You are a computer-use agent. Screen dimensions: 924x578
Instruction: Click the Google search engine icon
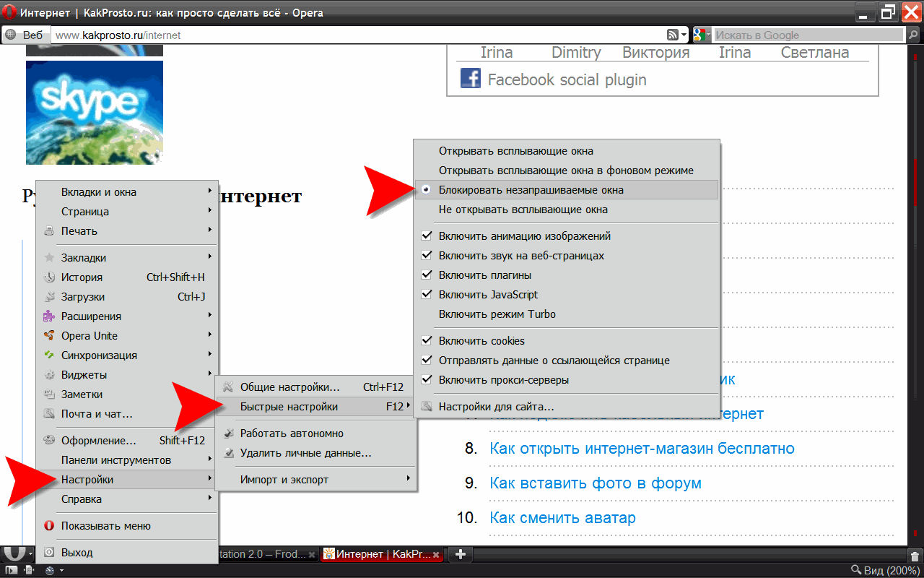pyautogui.click(x=699, y=35)
